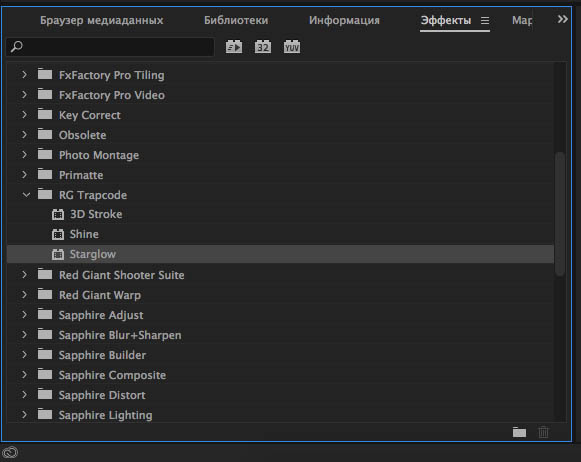The image size is (581, 462).
Task: Expand the Obsolete folder
Action: pyautogui.click(x=24, y=134)
